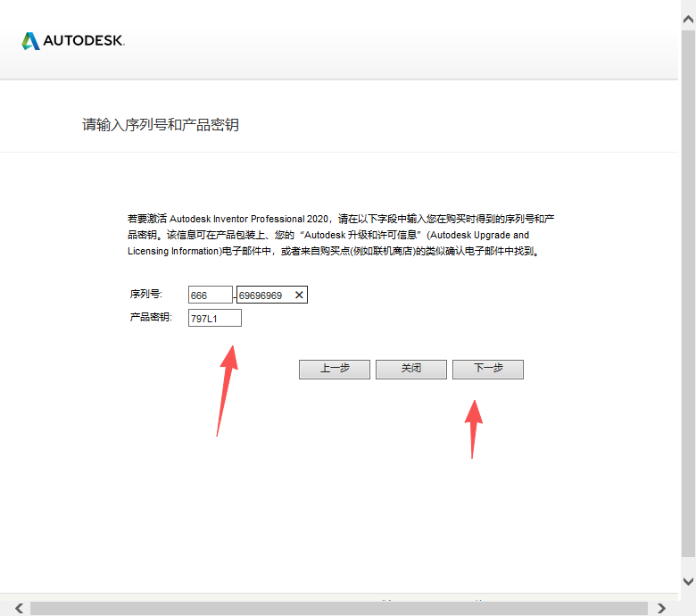Click the Autodesk logo
Screen dimensions: 696x616
click(73, 41)
